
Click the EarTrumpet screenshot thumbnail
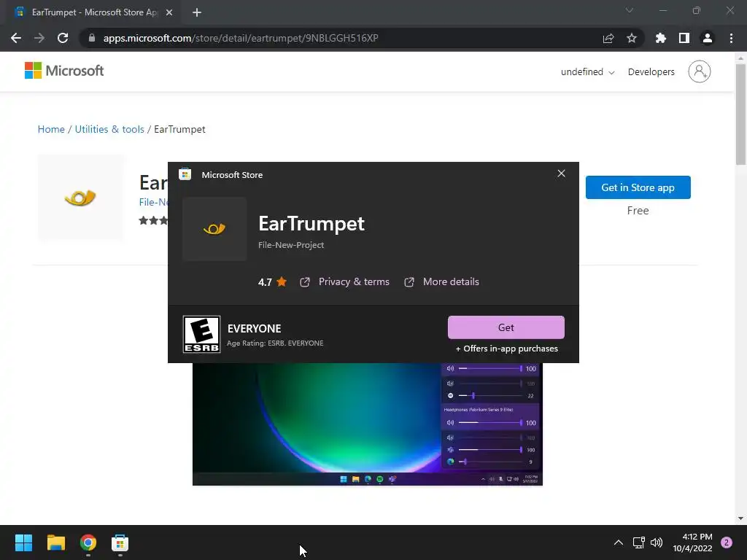point(368,424)
